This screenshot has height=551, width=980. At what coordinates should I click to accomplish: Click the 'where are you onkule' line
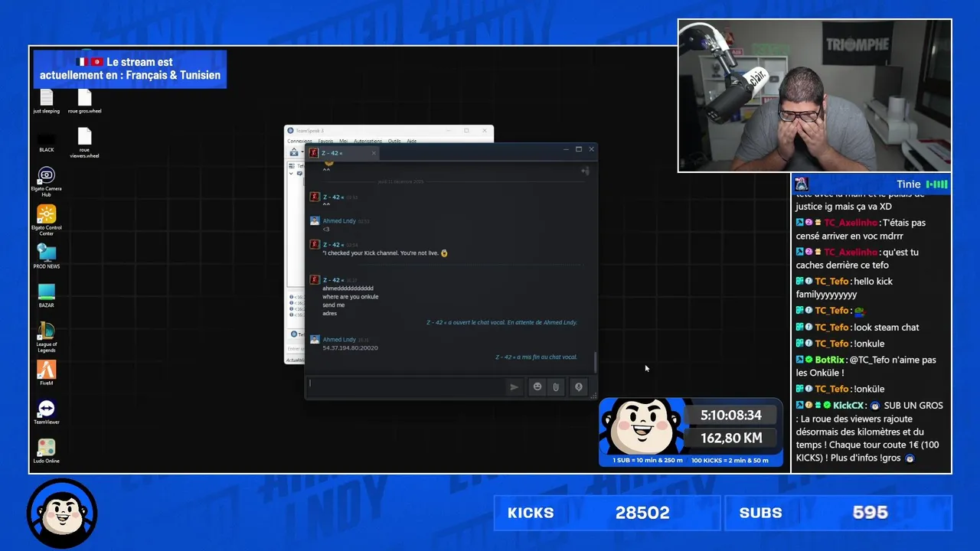pos(351,297)
